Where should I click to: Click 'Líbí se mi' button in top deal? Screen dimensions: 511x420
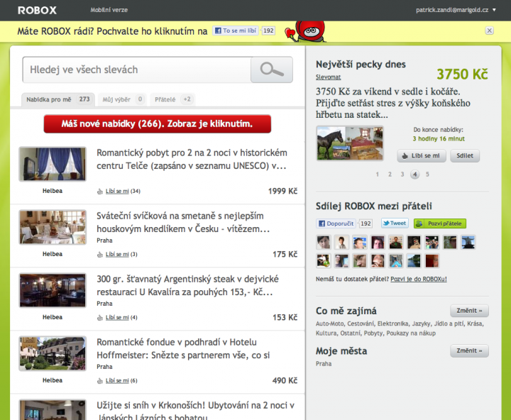[x=422, y=156]
